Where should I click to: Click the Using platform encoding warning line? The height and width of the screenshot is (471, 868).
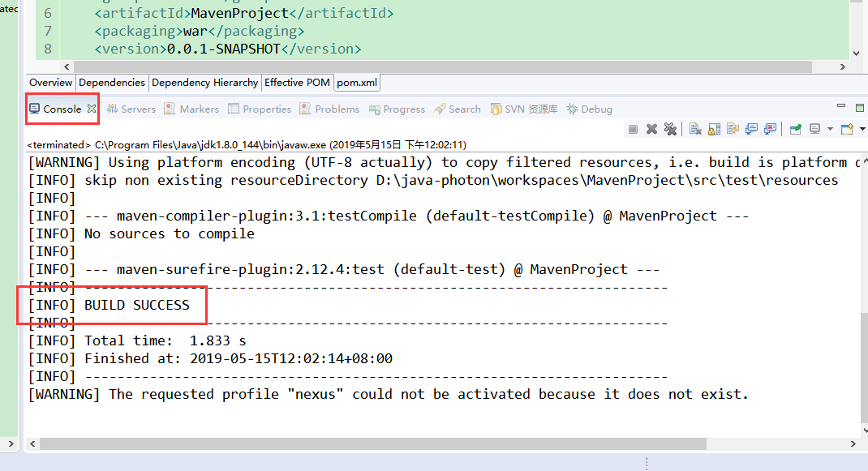coord(444,163)
